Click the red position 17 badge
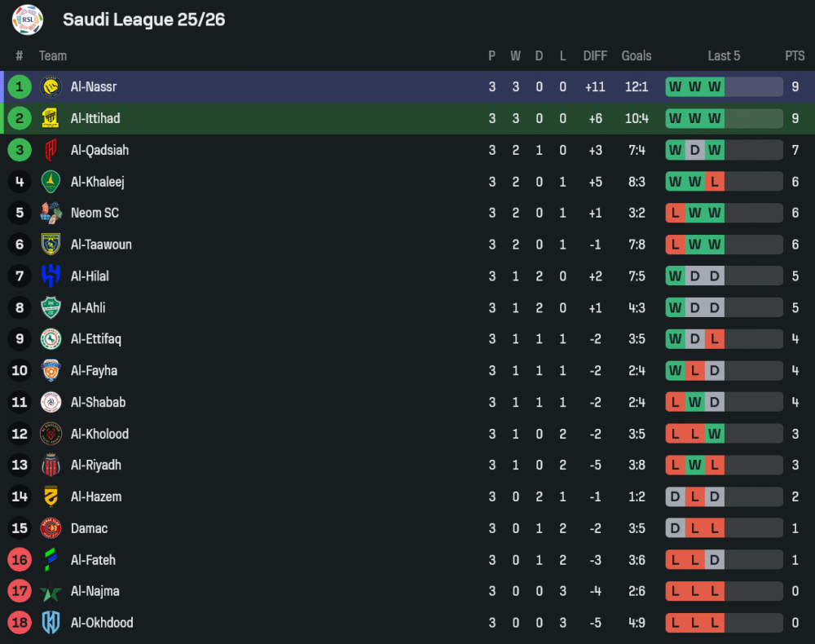The width and height of the screenshot is (815, 644). [x=20, y=591]
